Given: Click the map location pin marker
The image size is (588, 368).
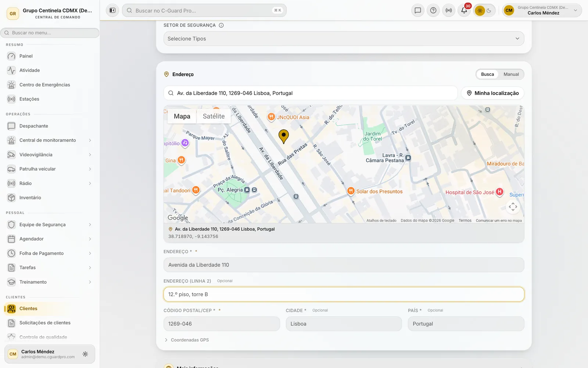Looking at the screenshot, I should coord(283,136).
